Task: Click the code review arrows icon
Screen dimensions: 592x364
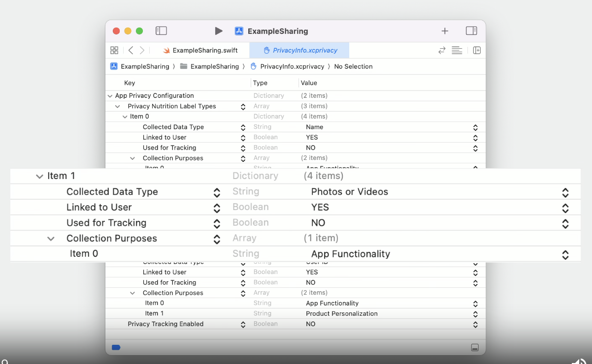Action: (442, 50)
